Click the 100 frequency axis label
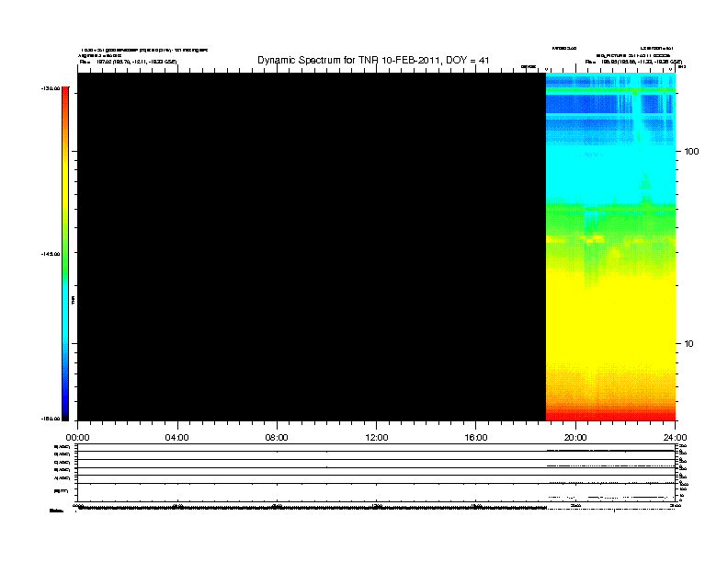728x563 pixels. click(x=691, y=152)
